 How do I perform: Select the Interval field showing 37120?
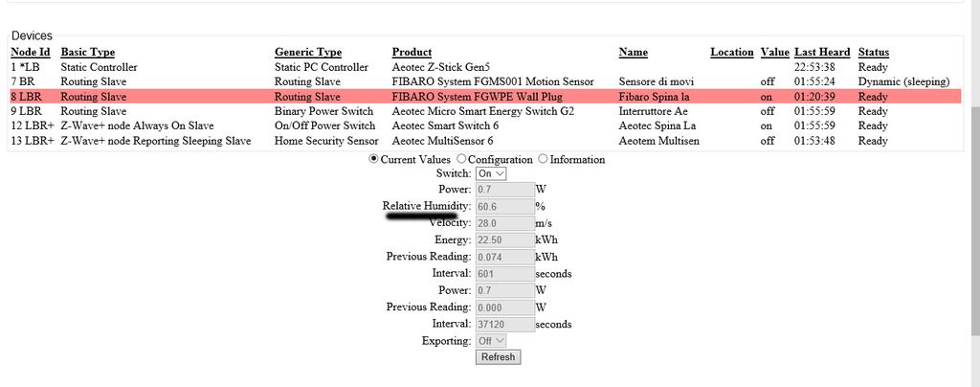pyautogui.click(x=504, y=324)
